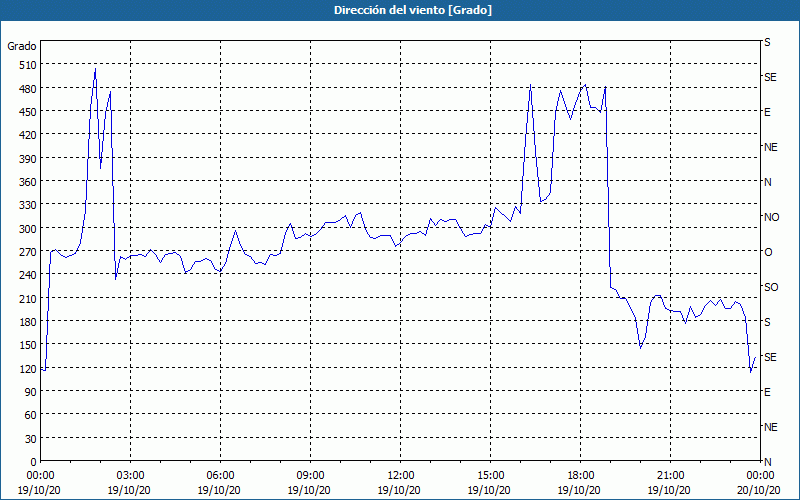Click the 06:00 time label on the time axis
Viewport: 800px width, 500px height.
coord(220,476)
